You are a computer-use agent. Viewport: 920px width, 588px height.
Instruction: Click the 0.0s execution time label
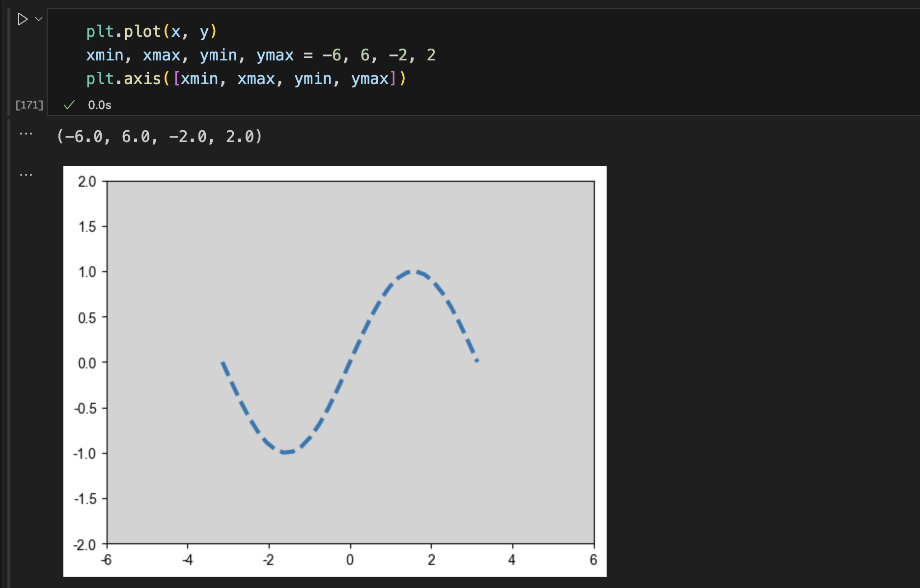[x=100, y=105]
